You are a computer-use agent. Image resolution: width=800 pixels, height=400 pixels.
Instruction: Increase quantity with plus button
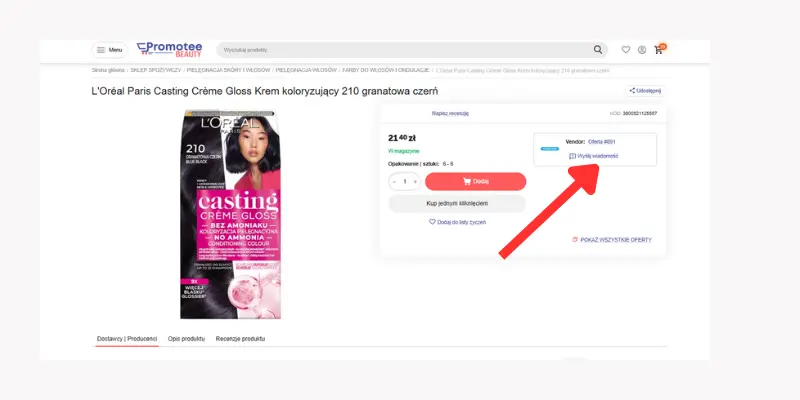pyautogui.click(x=415, y=182)
